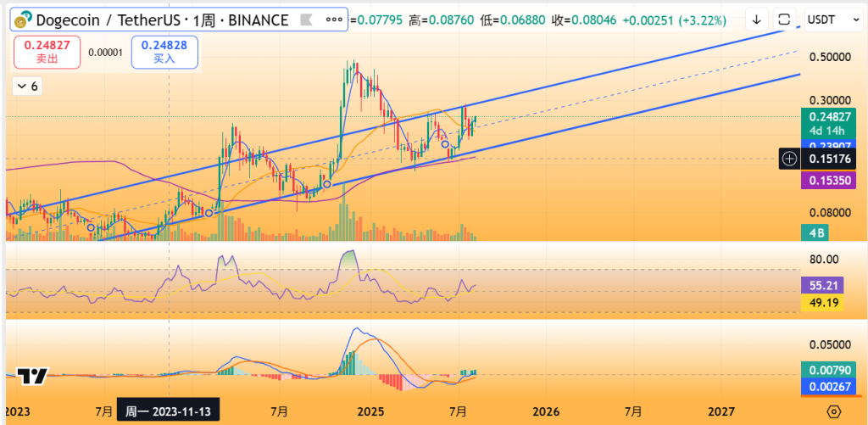
Task: Click the black crosshair price label 0.15176
Action: (828, 159)
